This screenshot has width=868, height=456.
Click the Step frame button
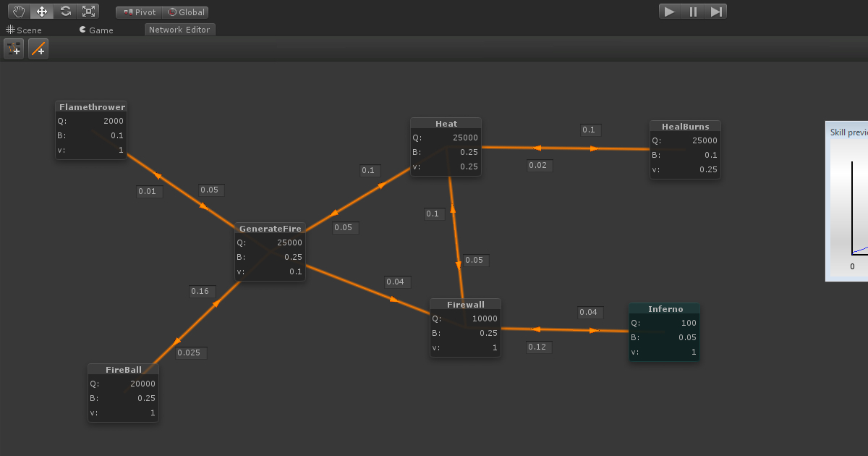(715, 11)
